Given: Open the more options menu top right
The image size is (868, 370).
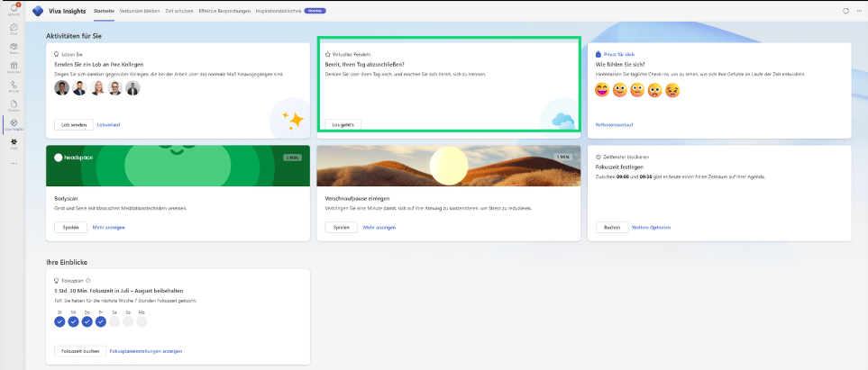Looking at the screenshot, I should click(x=858, y=11).
